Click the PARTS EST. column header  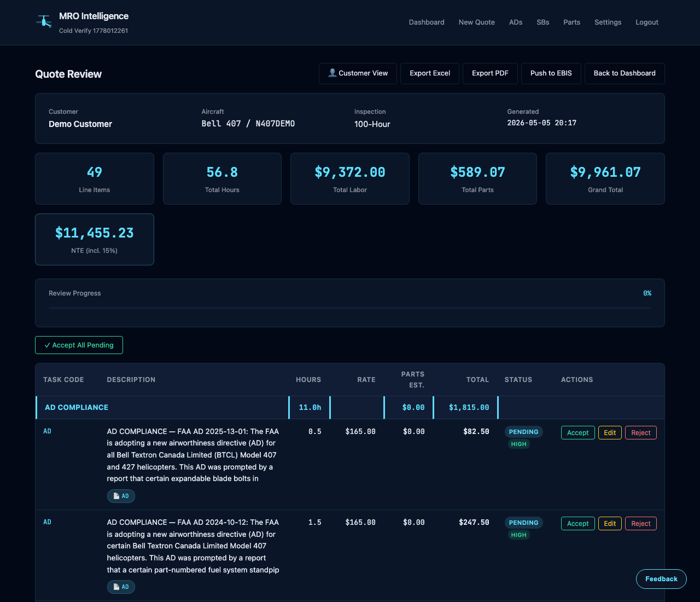(x=413, y=380)
